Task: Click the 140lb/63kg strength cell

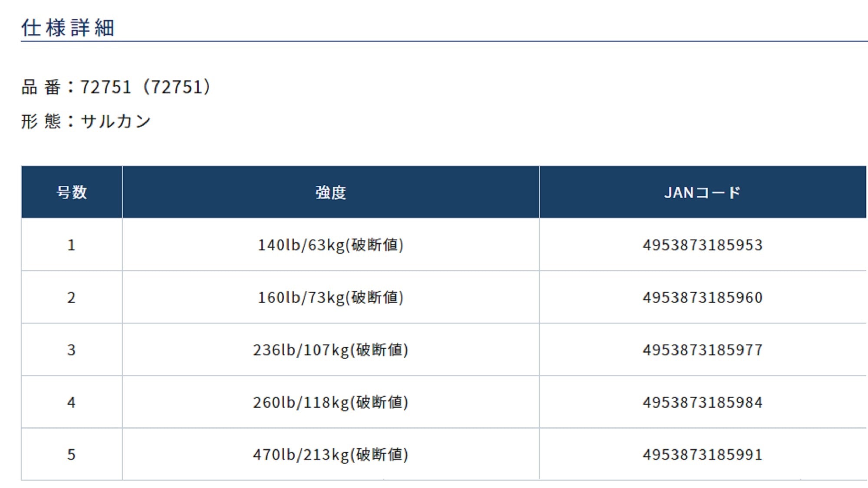Action: pos(331,245)
